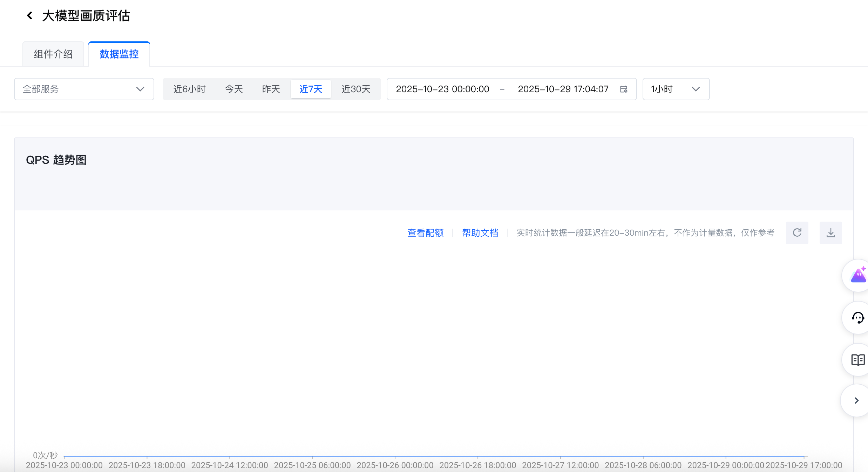The height and width of the screenshot is (472, 868).
Task: Open customer service headset icon
Action: [858, 318]
